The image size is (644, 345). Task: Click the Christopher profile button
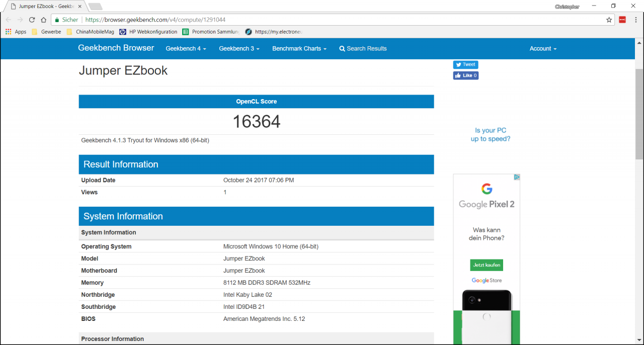[567, 7]
